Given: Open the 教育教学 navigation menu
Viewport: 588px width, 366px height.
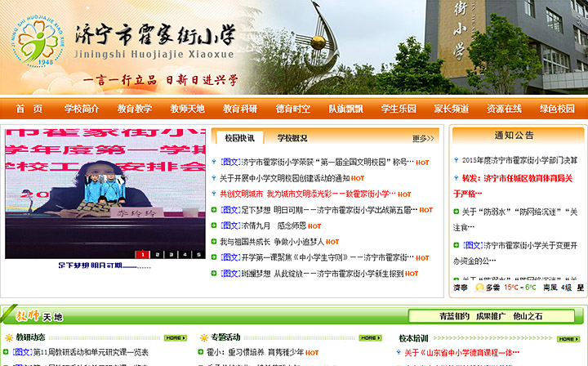Looking at the screenshot, I should click(135, 109).
